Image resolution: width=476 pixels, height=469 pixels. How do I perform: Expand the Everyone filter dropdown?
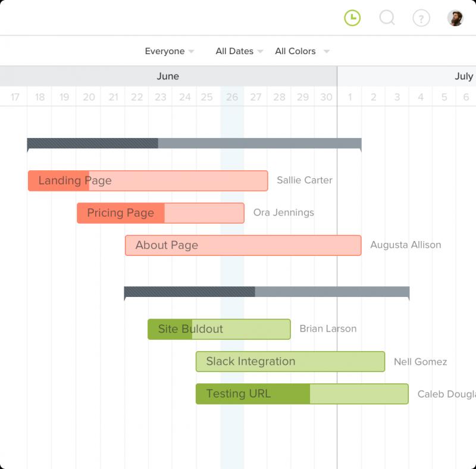pos(170,51)
